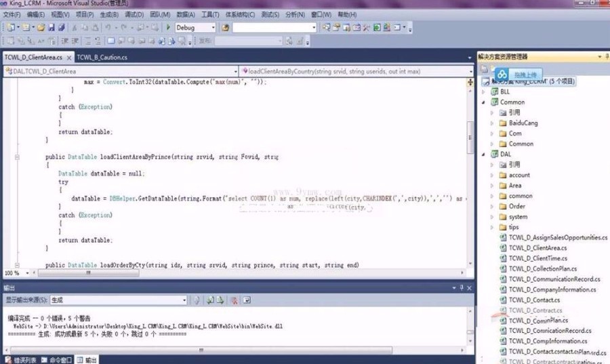Collapse the loadClientAreaByPrince method outline
Screen dimensions: 610x364
(x=17, y=157)
